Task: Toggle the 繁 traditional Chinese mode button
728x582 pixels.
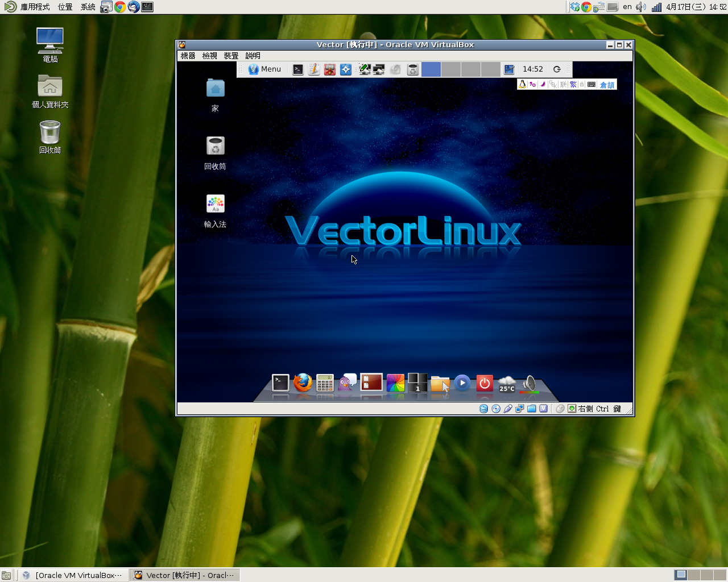Action: pos(573,84)
